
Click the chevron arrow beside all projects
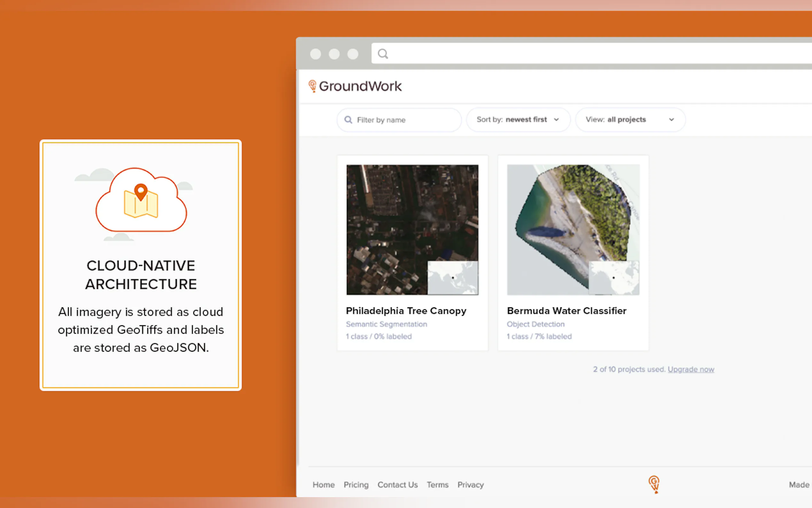pyautogui.click(x=671, y=120)
